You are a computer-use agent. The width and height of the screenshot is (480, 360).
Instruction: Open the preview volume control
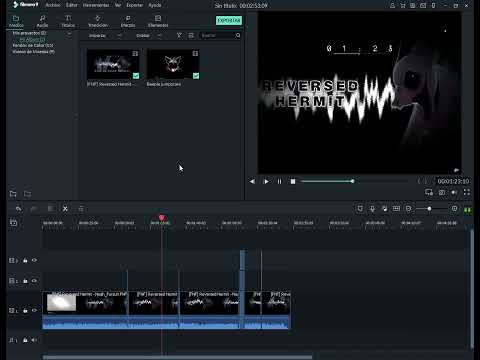(454, 192)
